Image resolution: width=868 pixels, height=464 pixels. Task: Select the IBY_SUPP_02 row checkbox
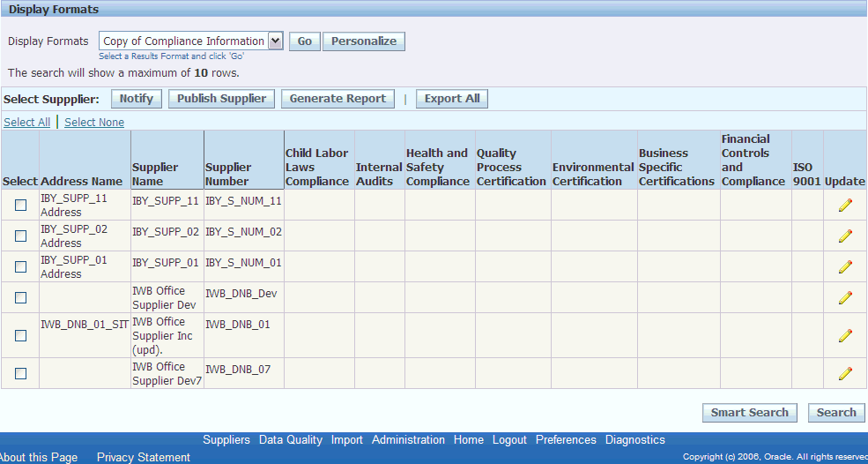tap(20, 236)
